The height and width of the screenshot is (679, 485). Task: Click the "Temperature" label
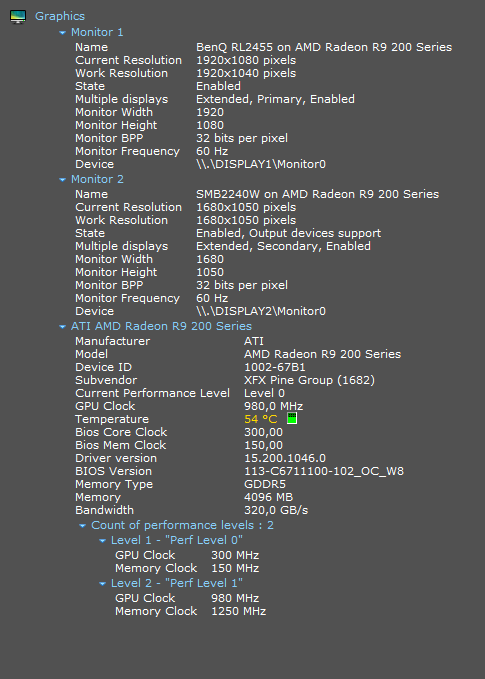pyautogui.click(x=112, y=419)
